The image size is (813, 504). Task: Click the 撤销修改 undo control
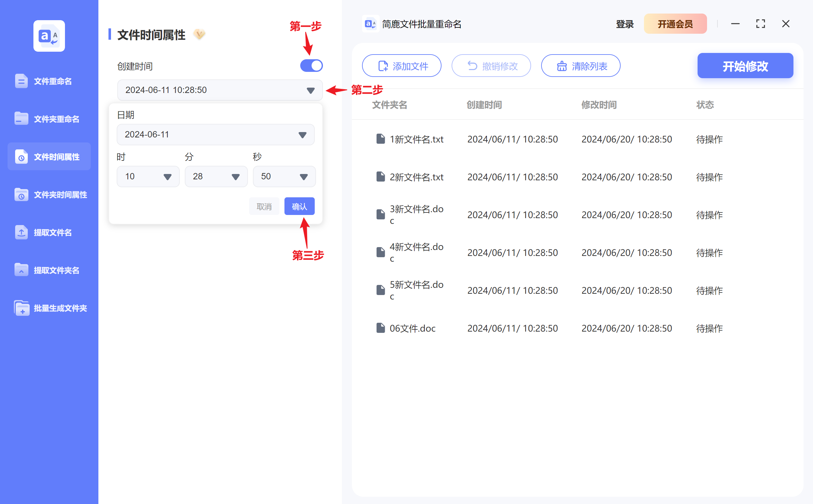coord(491,66)
